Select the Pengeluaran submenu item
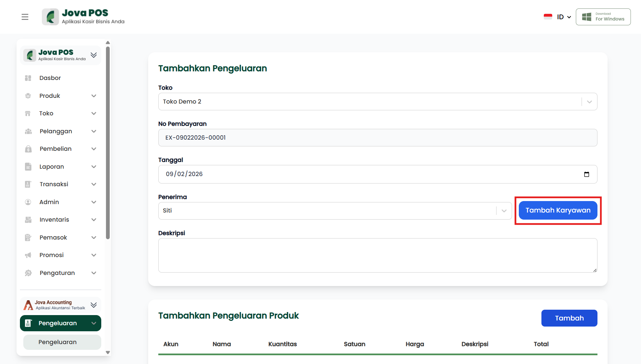The height and width of the screenshot is (364, 641). (x=57, y=342)
